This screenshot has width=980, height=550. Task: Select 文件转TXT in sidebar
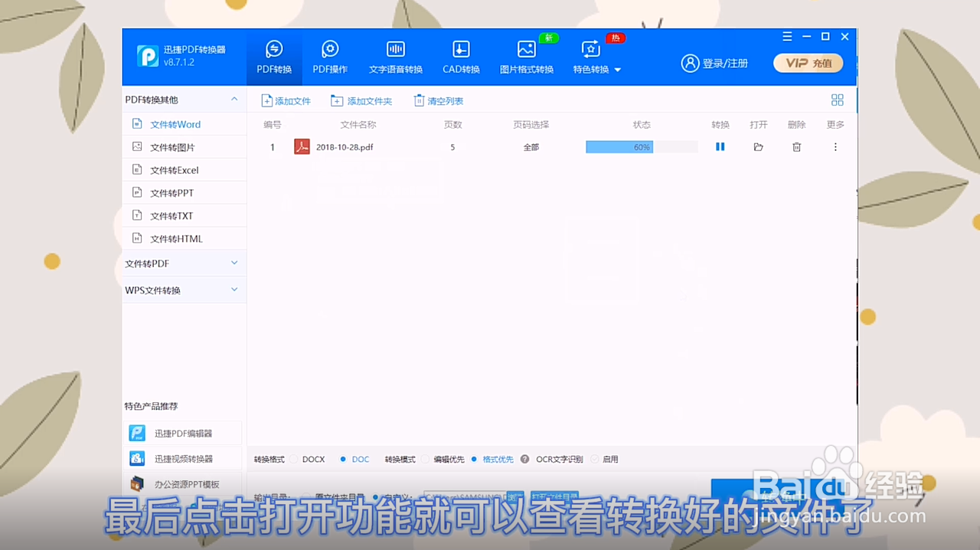coord(185,216)
